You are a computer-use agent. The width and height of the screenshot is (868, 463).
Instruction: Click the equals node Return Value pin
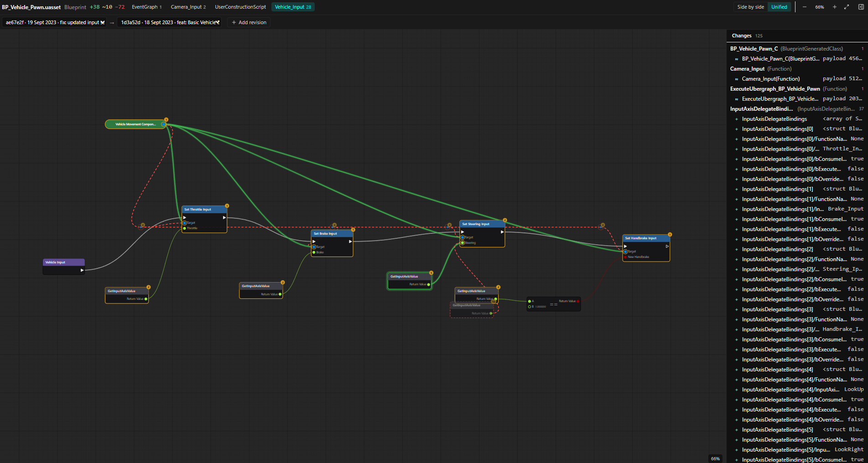pyautogui.click(x=578, y=301)
